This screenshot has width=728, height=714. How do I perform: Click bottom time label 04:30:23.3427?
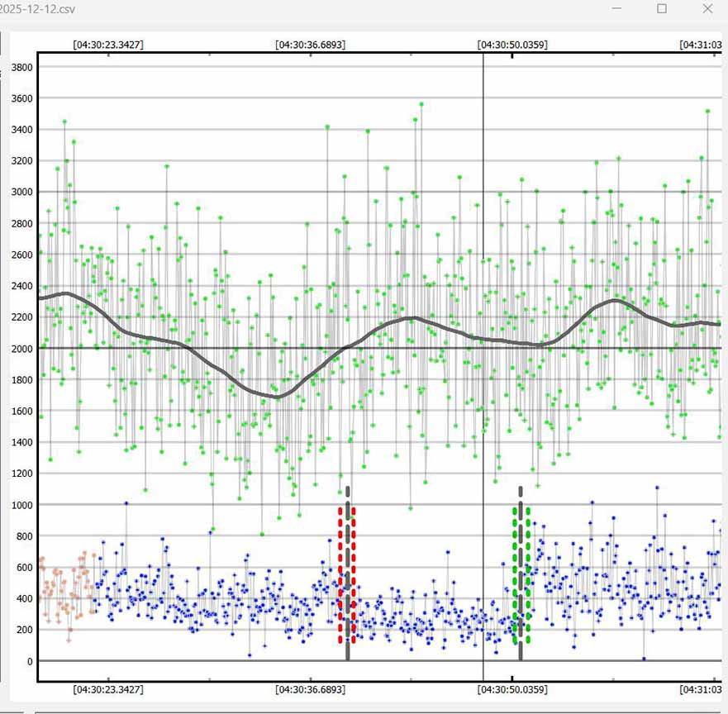(107, 688)
